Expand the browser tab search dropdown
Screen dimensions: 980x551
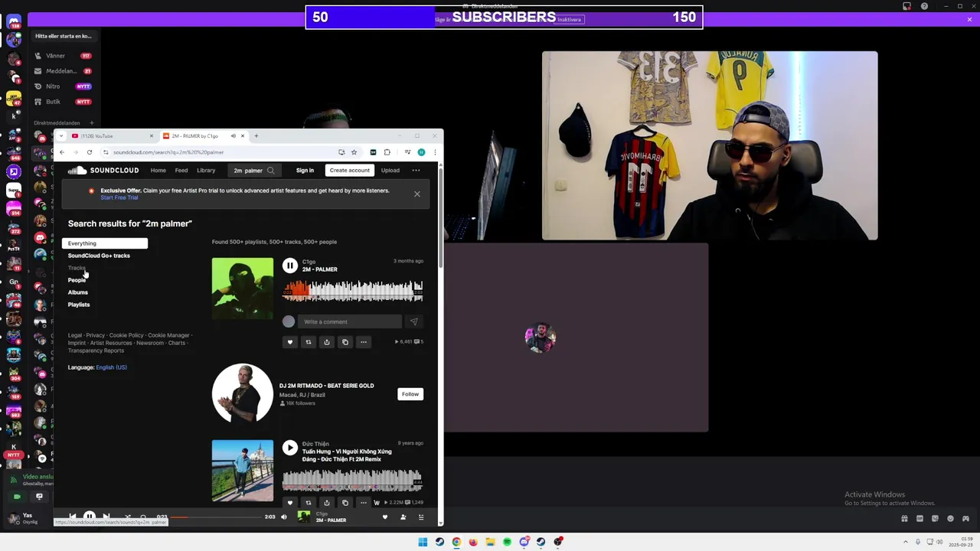(x=60, y=136)
